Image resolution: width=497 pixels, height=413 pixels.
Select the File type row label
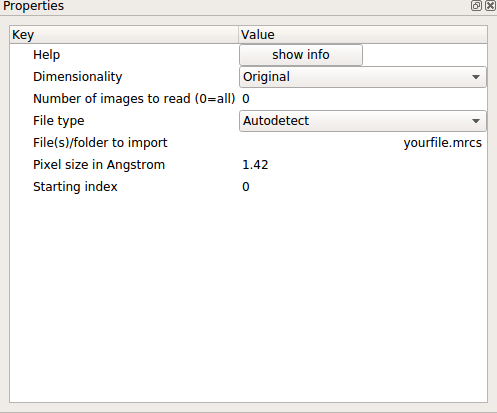(x=59, y=121)
